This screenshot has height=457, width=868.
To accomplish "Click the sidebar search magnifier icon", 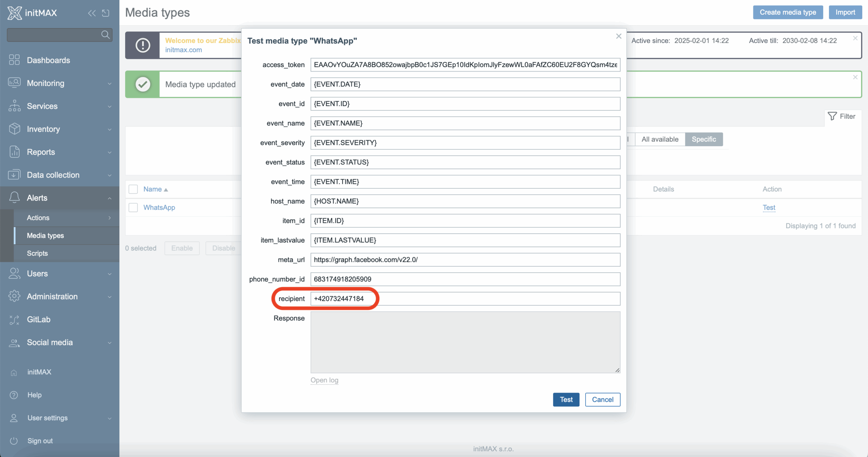I will [105, 35].
